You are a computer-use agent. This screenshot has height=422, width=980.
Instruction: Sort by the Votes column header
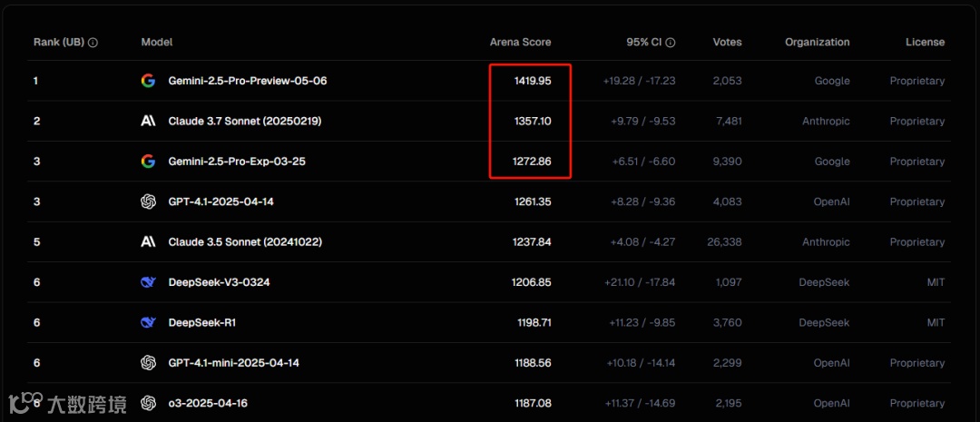coord(728,43)
